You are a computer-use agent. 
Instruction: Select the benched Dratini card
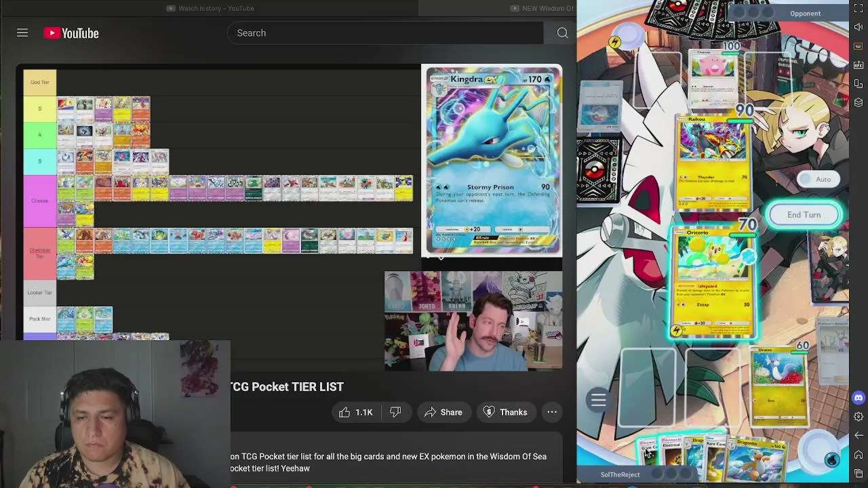point(779,386)
